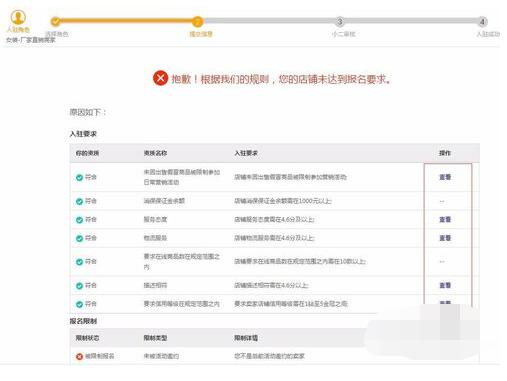This screenshot has width=507, height=381.
Task: Click the 限制详情 column header
Action: pos(246,338)
